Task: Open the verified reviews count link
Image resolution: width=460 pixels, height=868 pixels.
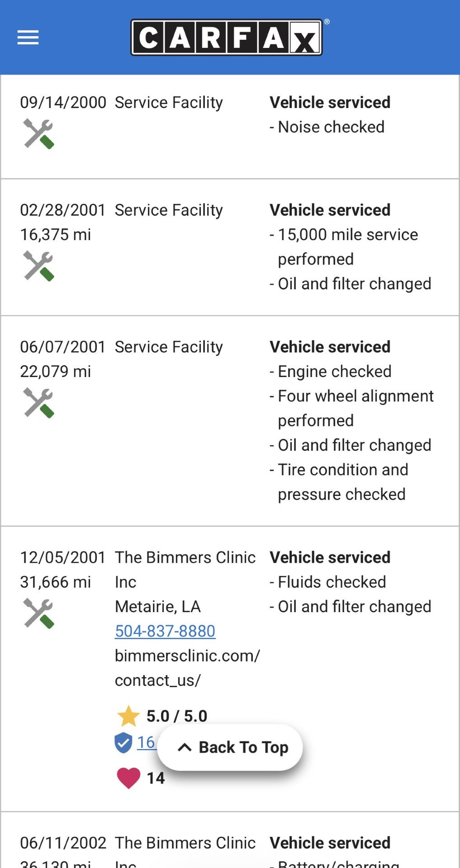Action: point(146,742)
